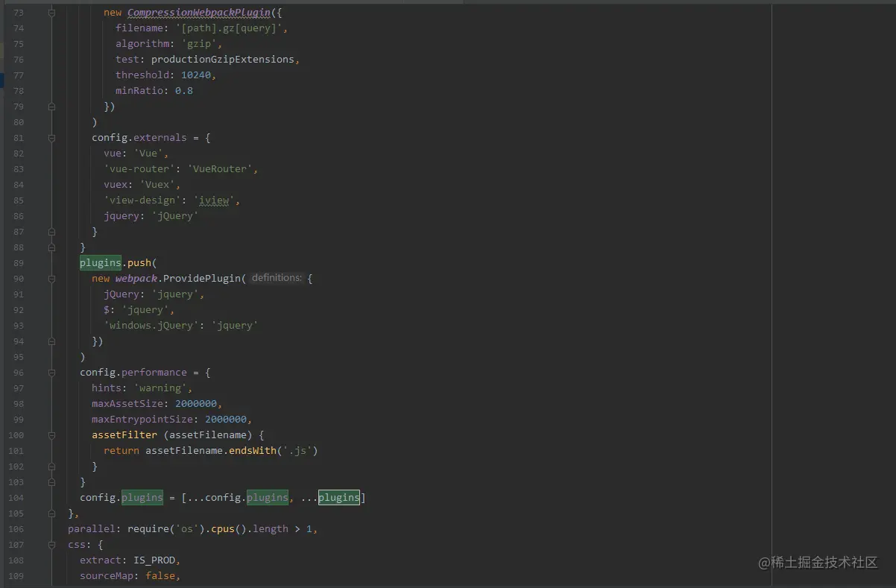
Task: Click the fold end marker at line 94
Action: (51, 341)
